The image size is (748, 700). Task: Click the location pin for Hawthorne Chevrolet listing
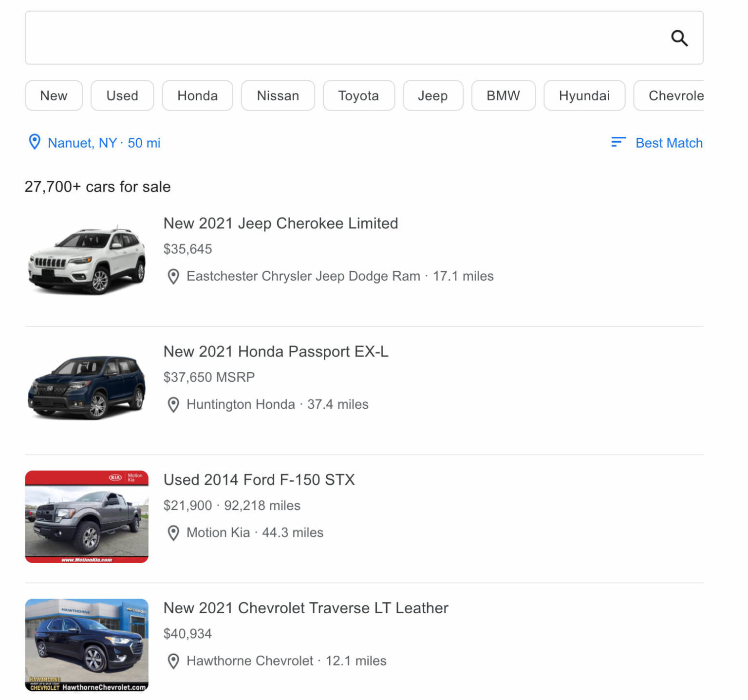[173, 662]
